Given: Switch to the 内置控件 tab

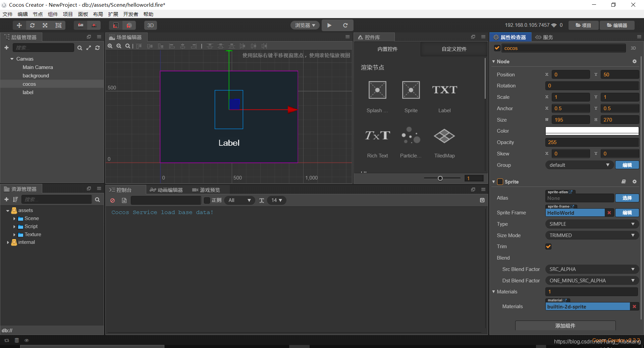Looking at the screenshot, I should [x=387, y=49].
